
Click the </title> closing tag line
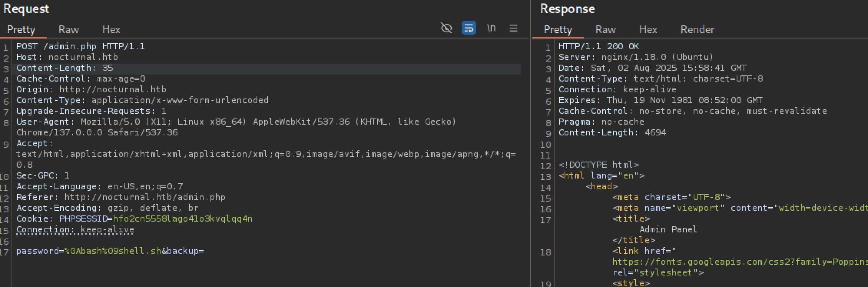[x=634, y=240]
